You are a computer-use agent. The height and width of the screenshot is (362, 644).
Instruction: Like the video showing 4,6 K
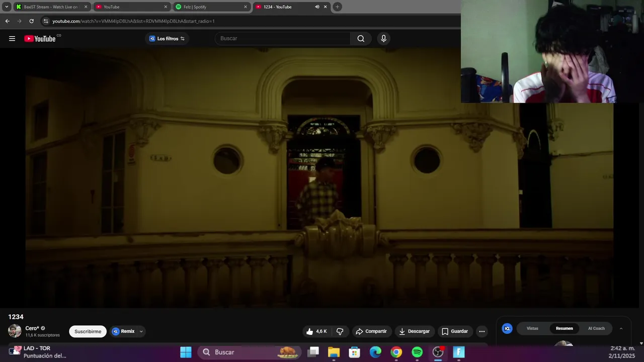(316, 331)
